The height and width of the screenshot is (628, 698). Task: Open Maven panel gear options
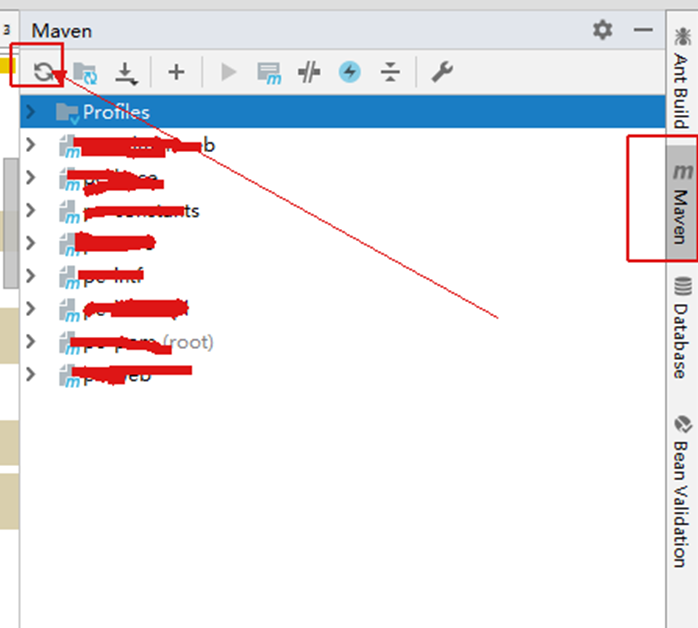[602, 30]
